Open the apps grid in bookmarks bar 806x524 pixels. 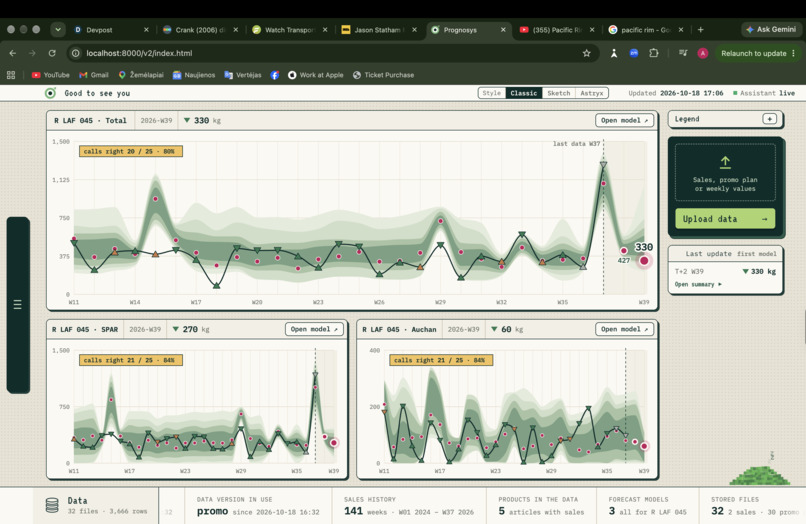(x=11, y=75)
